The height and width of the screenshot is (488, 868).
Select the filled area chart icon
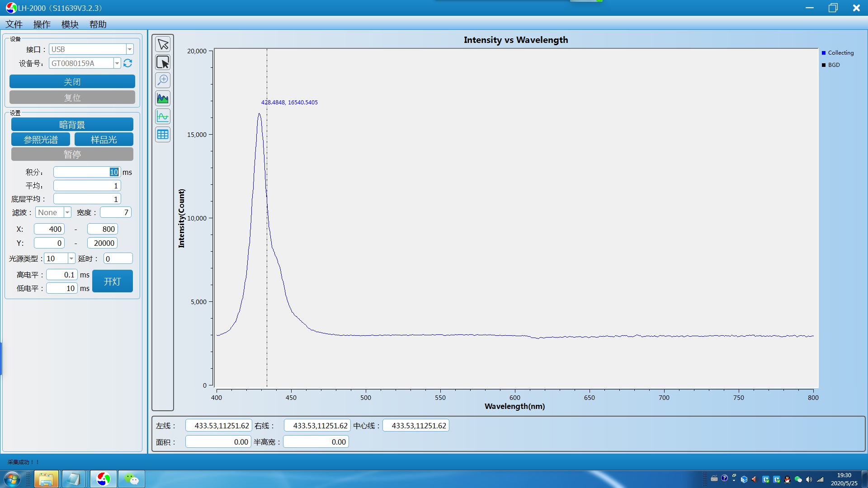tap(163, 98)
